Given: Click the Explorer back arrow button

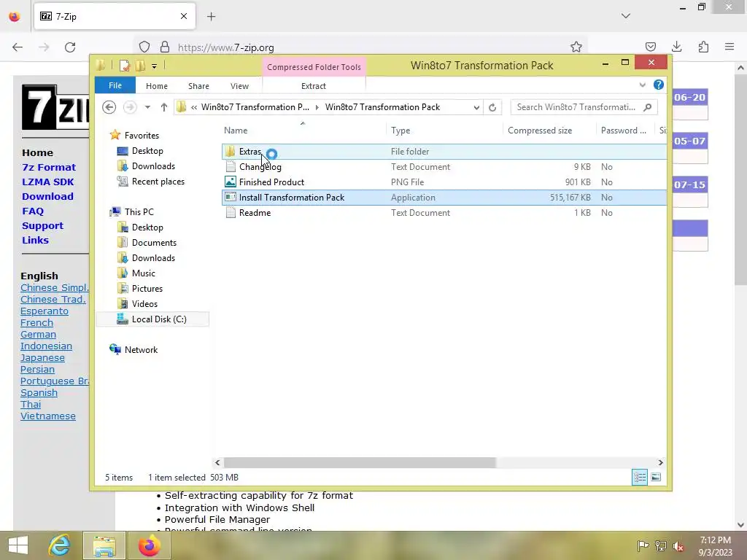Looking at the screenshot, I should point(109,107).
